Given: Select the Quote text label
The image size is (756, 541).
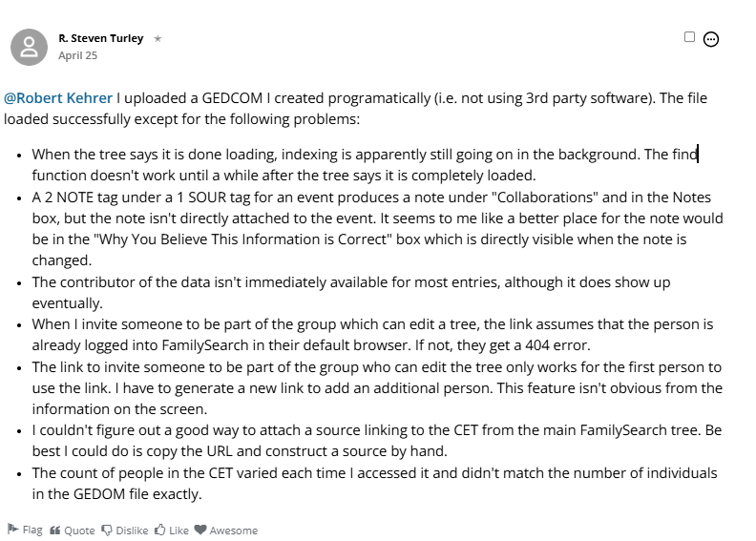Looking at the screenshot, I should pos(79,531).
